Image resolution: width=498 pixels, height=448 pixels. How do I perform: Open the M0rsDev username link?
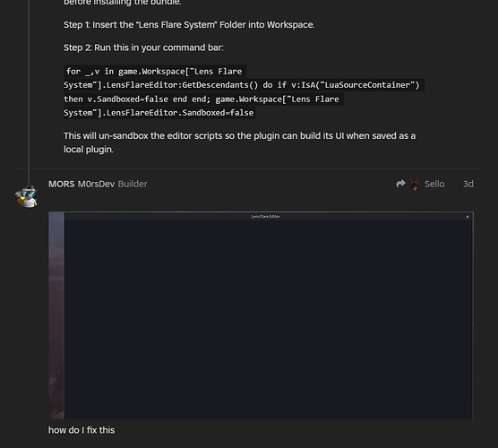coord(96,184)
